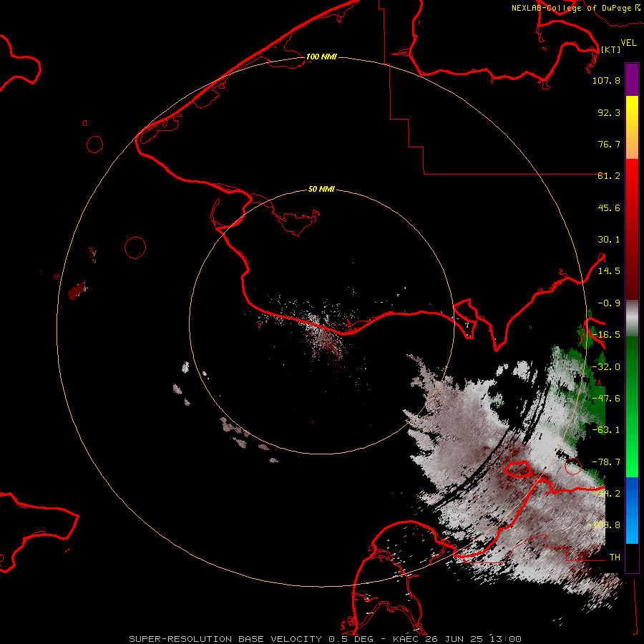Click the 100 NMI range ring label

[321, 57]
